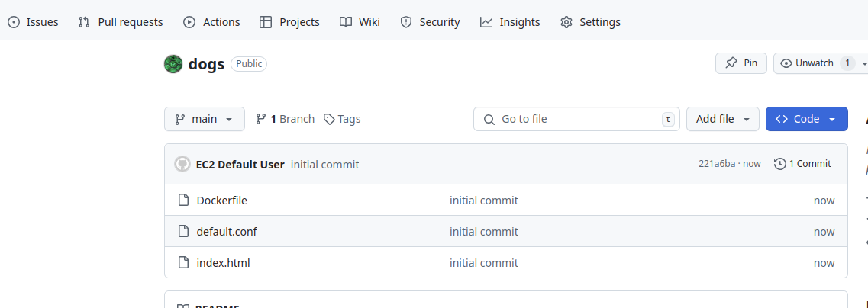Expand the main branch dropdown
This screenshot has width=868, height=308.
pos(205,119)
